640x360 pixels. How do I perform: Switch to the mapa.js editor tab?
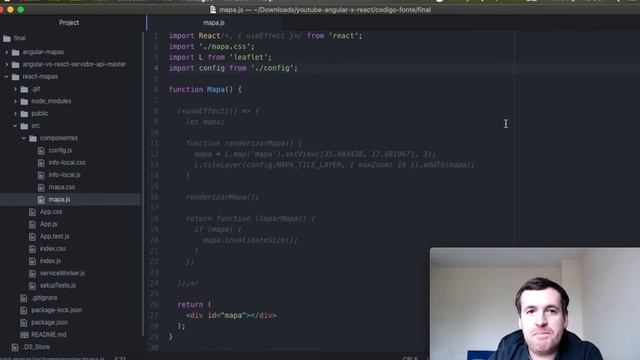213,23
